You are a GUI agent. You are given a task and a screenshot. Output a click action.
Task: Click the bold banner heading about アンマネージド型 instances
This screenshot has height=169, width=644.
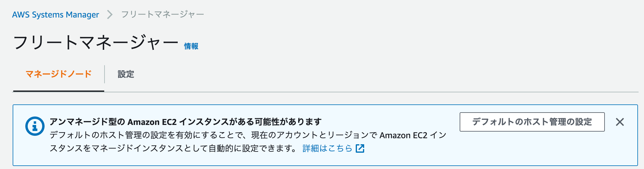tap(186, 122)
